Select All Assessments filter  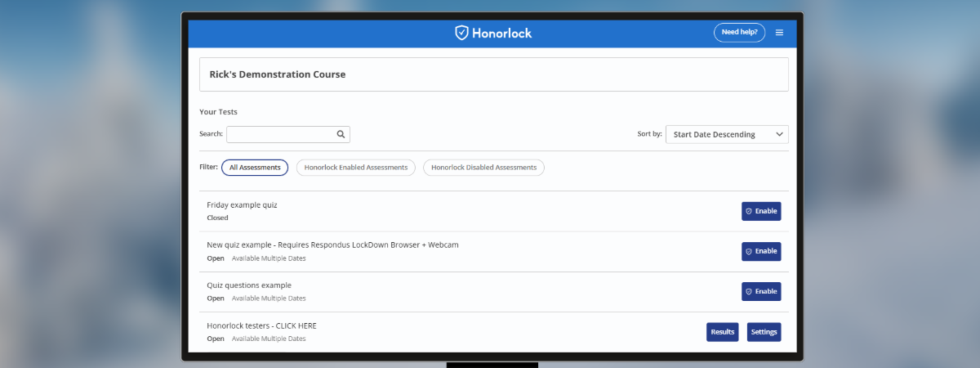pos(255,168)
